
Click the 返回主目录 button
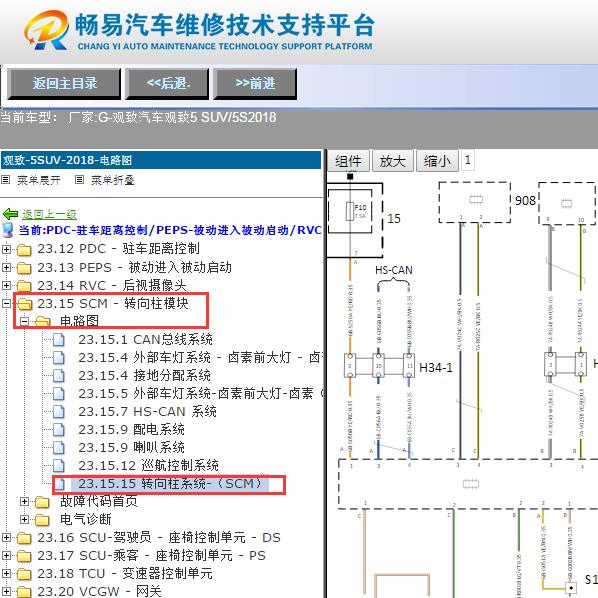coord(64,84)
